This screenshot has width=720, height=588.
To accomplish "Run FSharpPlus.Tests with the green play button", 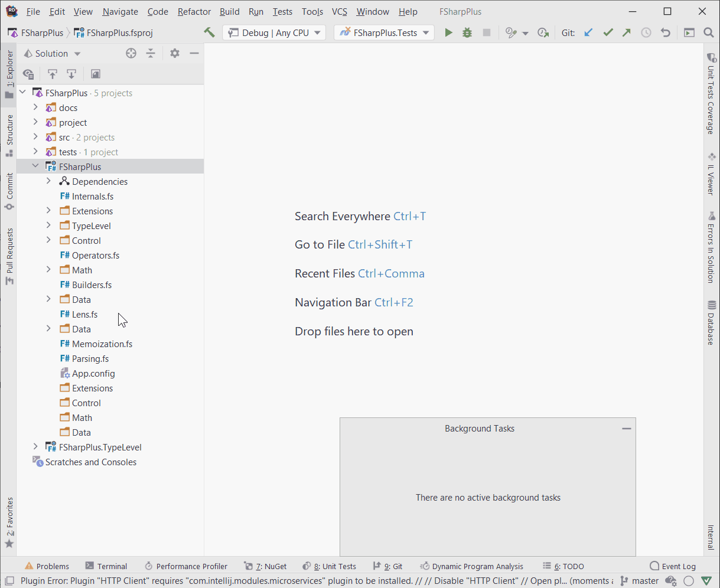I will [448, 32].
